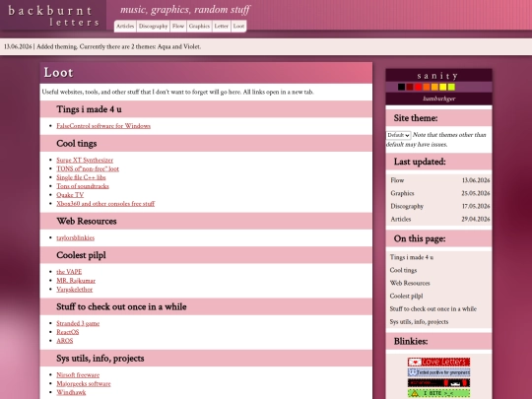The width and height of the screenshot is (532, 399).
Task: Click the bamburkger sanity caption
Action: coord(438,99)
